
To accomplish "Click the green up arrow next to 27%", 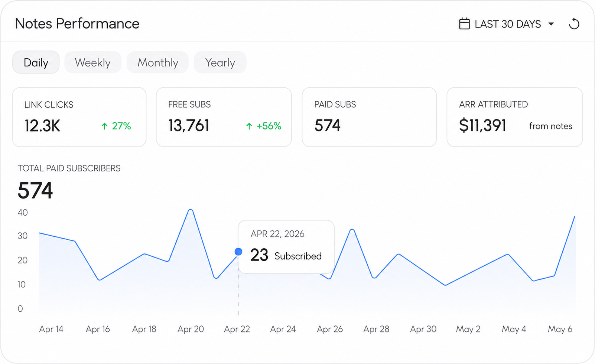I will [x=105, y=126].
